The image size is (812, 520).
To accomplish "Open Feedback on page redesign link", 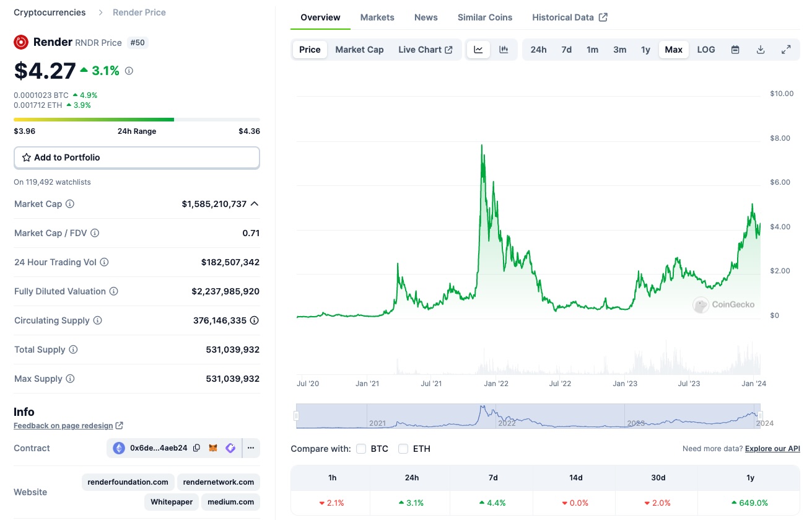I will coord(68,426).
